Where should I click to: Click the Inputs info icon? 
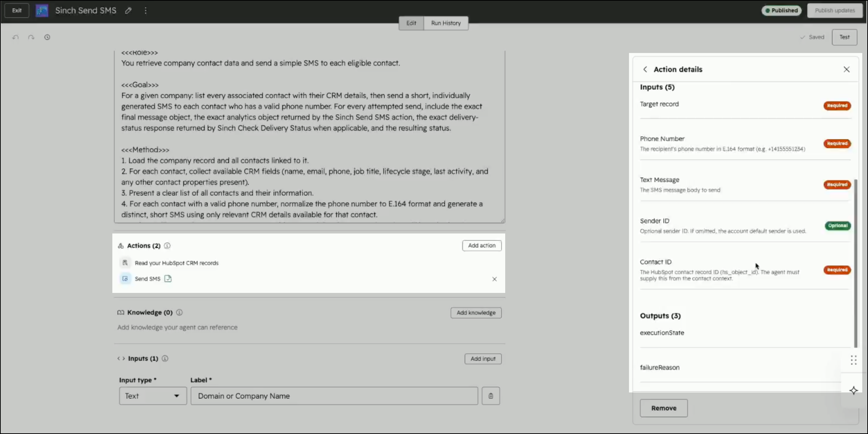165,358
